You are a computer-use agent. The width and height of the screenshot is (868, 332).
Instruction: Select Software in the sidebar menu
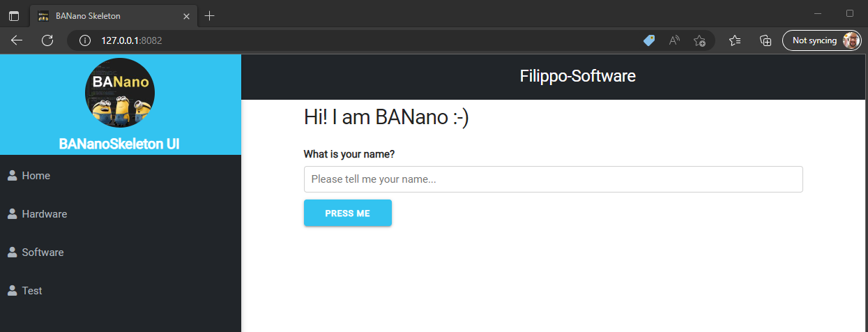pos(43,252)
